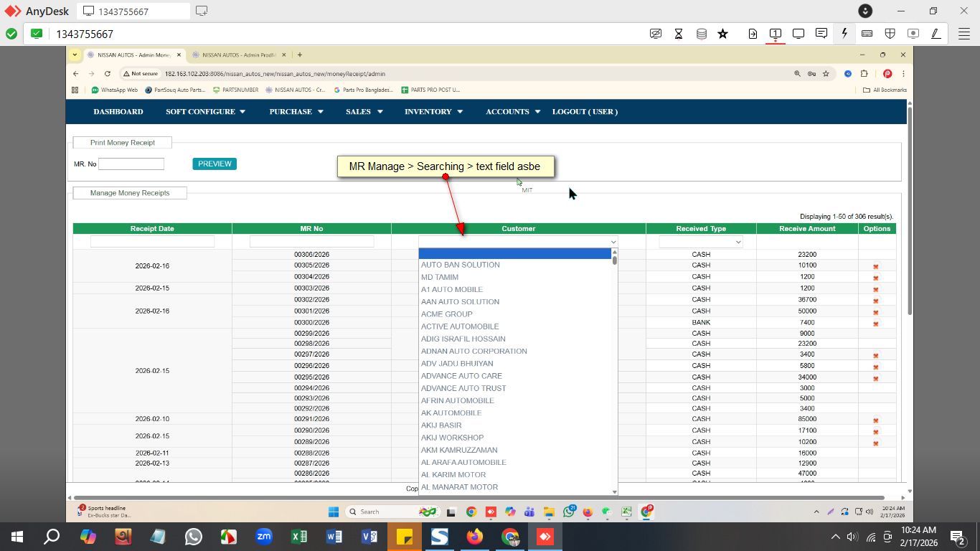Delete receipt 00305/2026 with red X icon
The width and height of the screenshot is (980, 551).
tap(875, 266)
